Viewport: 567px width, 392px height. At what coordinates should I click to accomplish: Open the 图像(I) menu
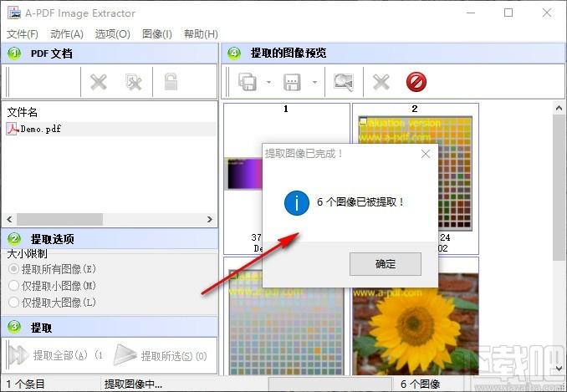[157, 34]
